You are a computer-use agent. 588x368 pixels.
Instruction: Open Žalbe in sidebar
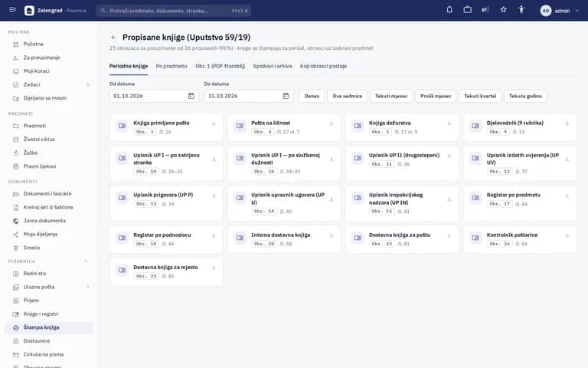click(x=49, y=153)
